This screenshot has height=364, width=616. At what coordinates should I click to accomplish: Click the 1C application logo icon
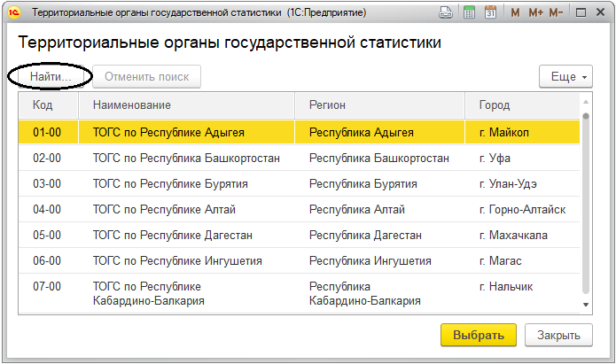coord(14,12)
